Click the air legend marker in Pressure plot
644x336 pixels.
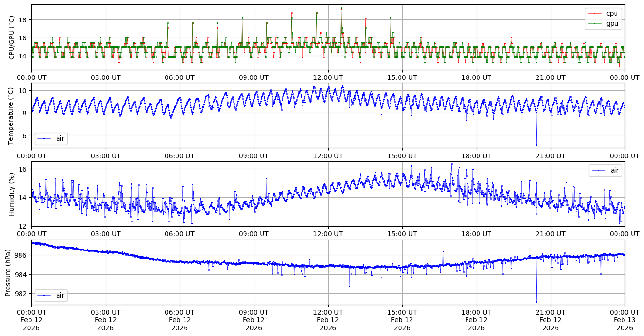coord(44,295)
